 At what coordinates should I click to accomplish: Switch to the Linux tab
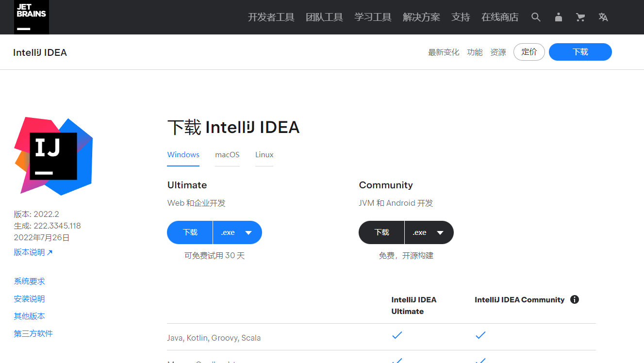pos(264,155)
